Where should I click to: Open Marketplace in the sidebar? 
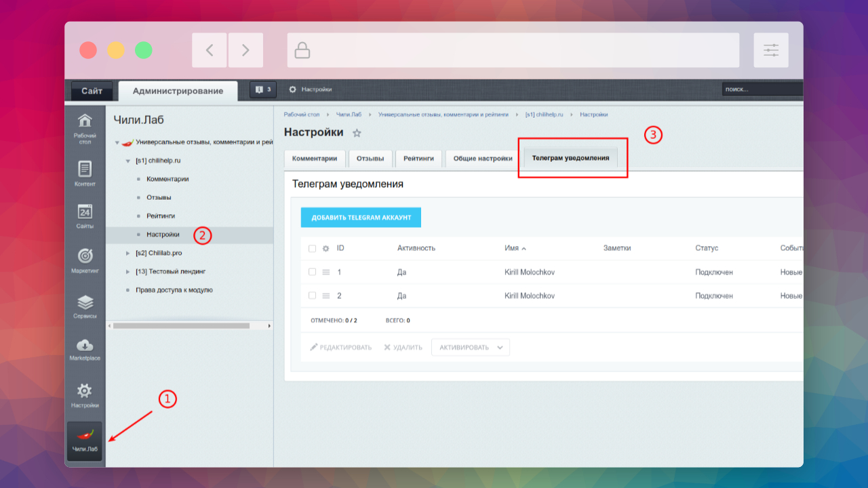[x=85, y=349]
